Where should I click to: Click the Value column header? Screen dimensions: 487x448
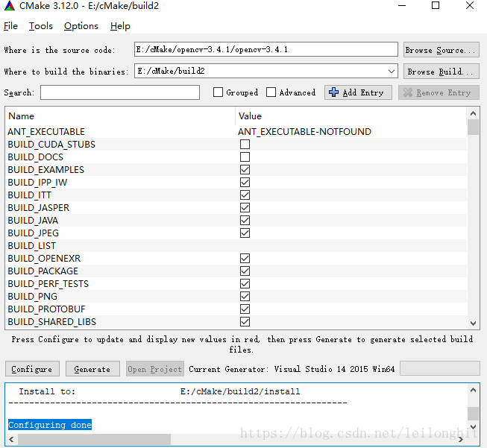pos(351,116)
